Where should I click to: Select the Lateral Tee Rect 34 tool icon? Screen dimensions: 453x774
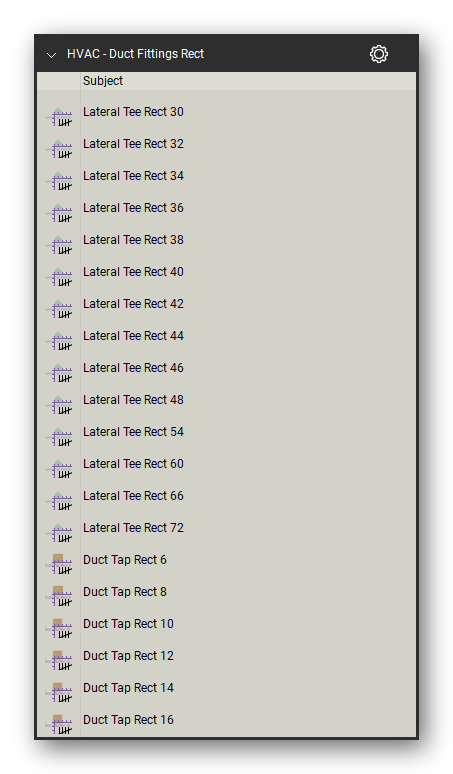(x=59, y=181)
